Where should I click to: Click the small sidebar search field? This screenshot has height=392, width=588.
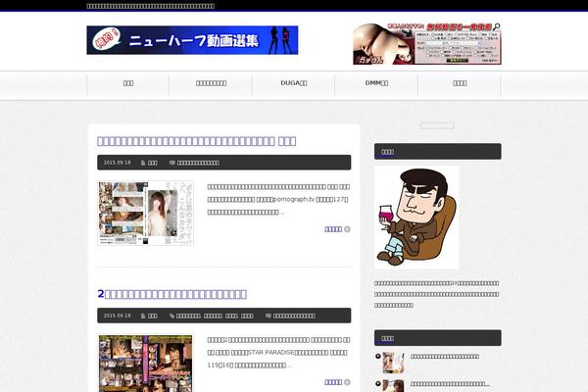tap(438, 125)
